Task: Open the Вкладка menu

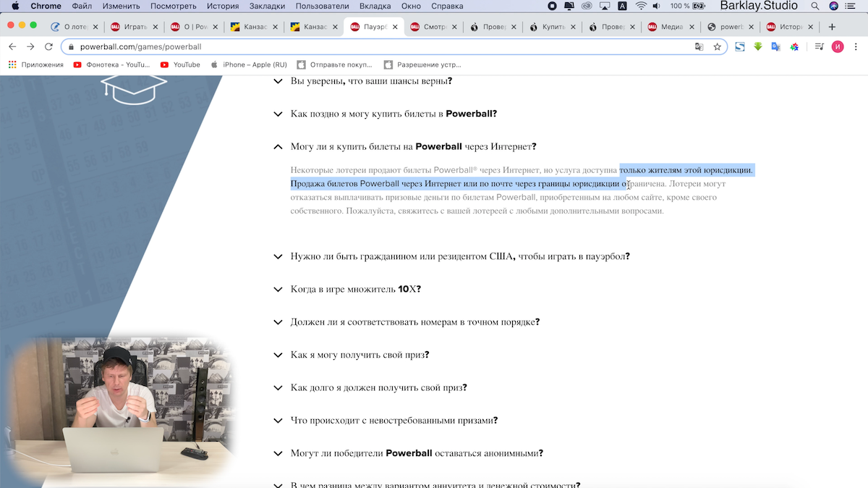Action: [375, 6]
